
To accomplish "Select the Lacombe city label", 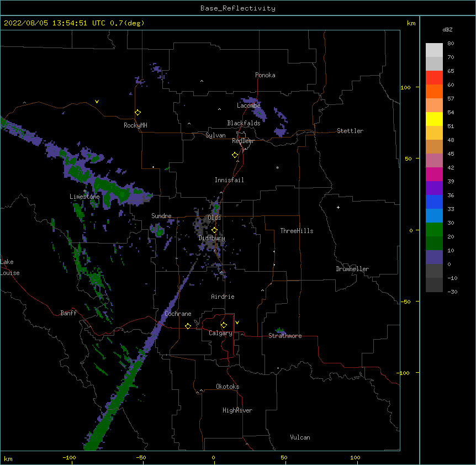I will pos(248,105).
